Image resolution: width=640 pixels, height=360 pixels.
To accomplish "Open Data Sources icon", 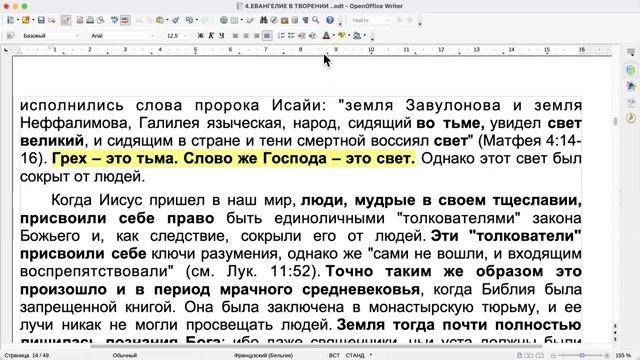I will click(295, 20).
